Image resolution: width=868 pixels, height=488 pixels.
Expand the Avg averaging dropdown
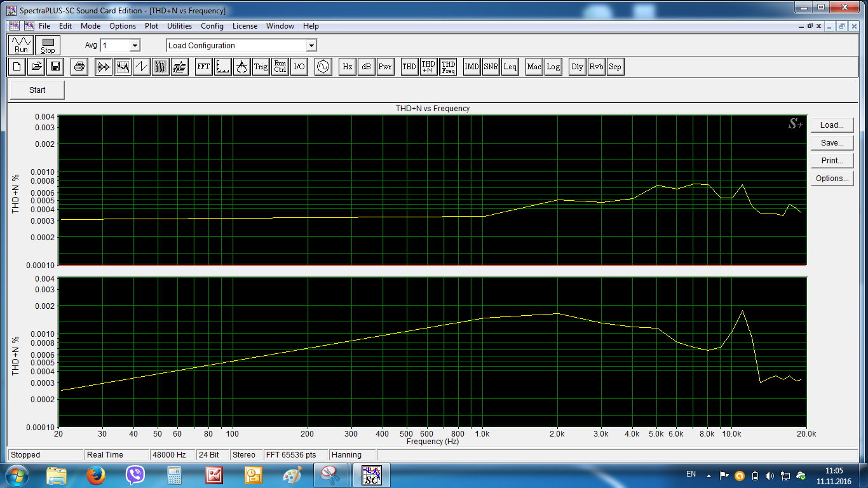[x=134, y=46]
